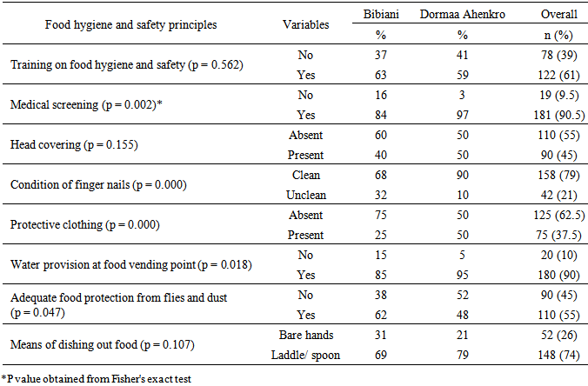Select the food protection from flies and dust label
Image resolution: width=588 pixels, height=386 pixels.
(x=118, y=303)
